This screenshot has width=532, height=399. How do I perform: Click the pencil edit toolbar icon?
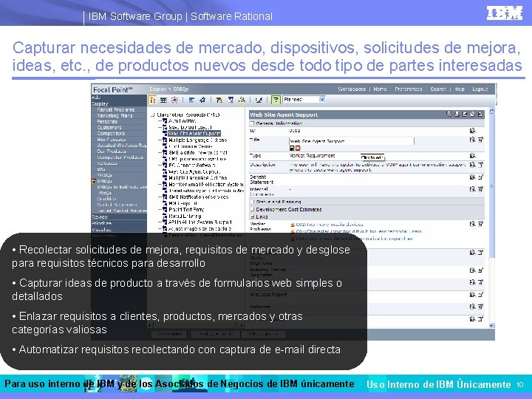tap(259, 100)
